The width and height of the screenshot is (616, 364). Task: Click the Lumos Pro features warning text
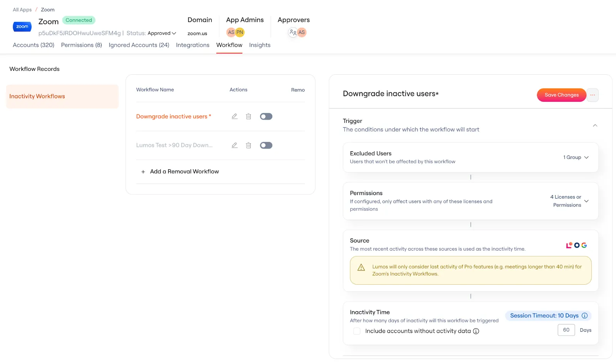pyautogui.click(x=477, y=270)
